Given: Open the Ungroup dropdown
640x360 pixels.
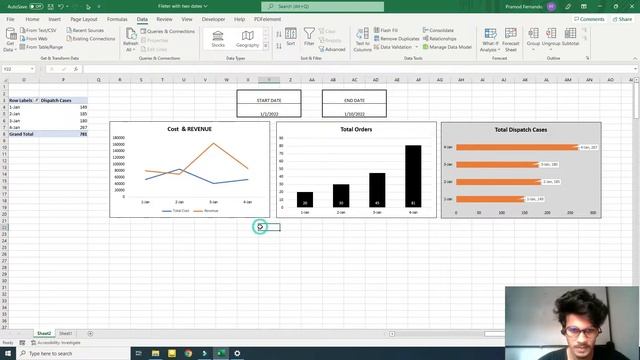Looking at the screenshot, I should [x=551, y=40].
